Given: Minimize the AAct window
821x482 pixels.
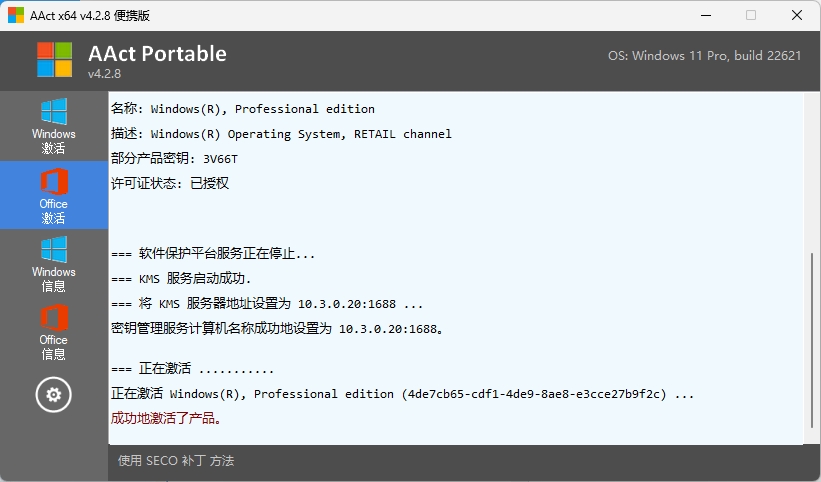Looking at the screenshot, I should click(705, 15).
